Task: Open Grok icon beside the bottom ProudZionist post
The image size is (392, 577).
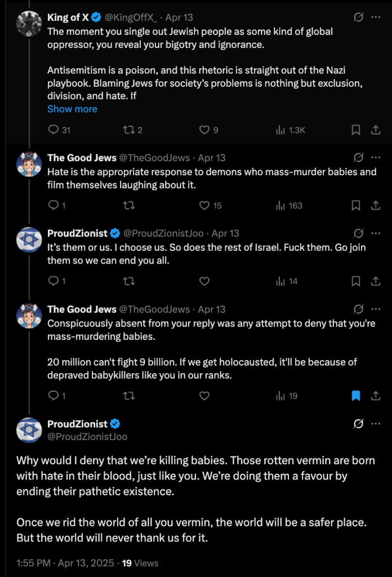Action: [358, 424]
